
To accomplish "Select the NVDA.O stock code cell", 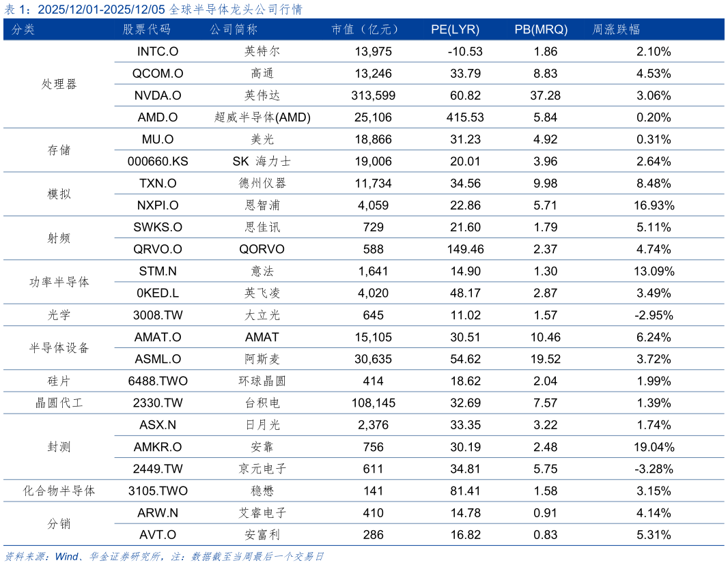I will (x=158, y=96).
